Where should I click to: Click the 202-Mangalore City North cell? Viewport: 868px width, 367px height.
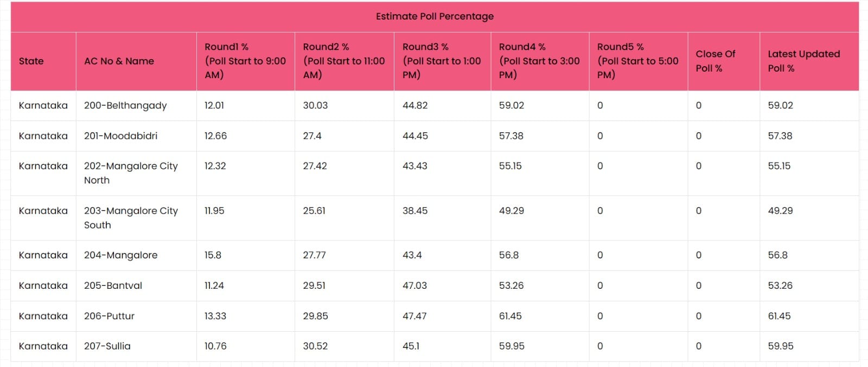[x=136, y=173]
